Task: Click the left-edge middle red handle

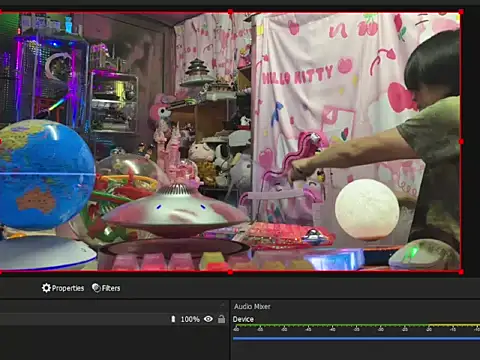Action: [x=1, y=142]
